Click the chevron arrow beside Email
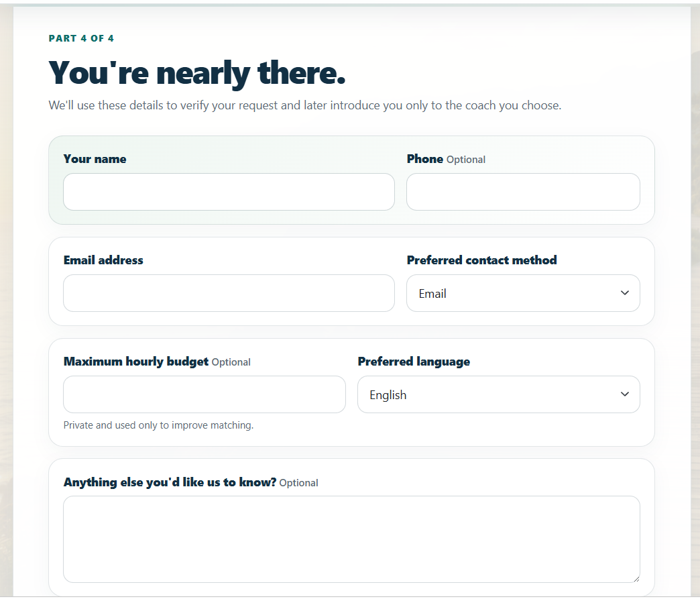This screenshot has height=599, width=700. (624, 293)
